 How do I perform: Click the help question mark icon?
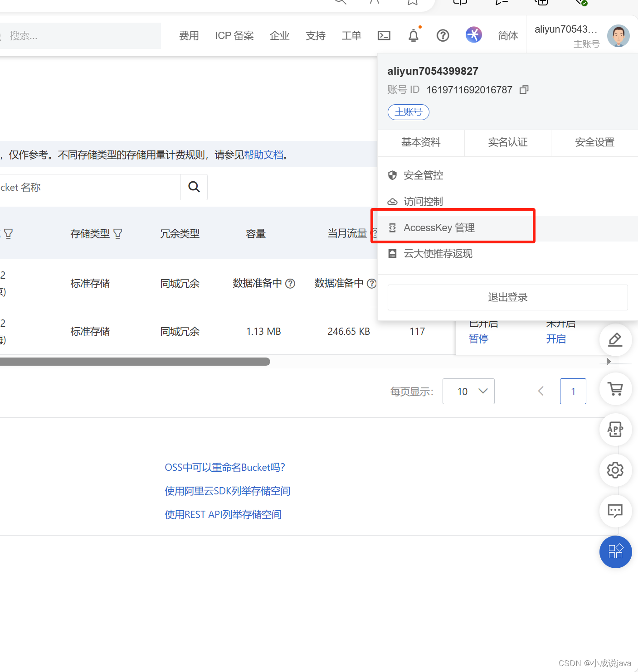coord(443,35)
